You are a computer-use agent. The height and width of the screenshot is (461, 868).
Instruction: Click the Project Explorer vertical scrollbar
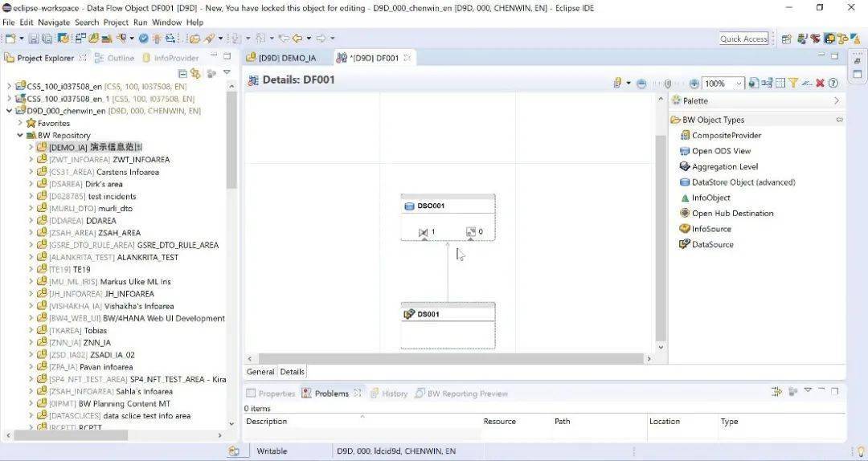(232, 141)
